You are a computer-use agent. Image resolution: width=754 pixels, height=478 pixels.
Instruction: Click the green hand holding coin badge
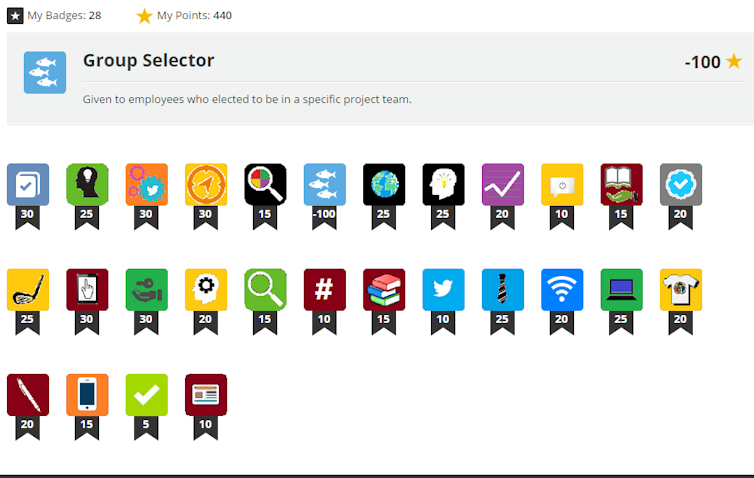147,289
